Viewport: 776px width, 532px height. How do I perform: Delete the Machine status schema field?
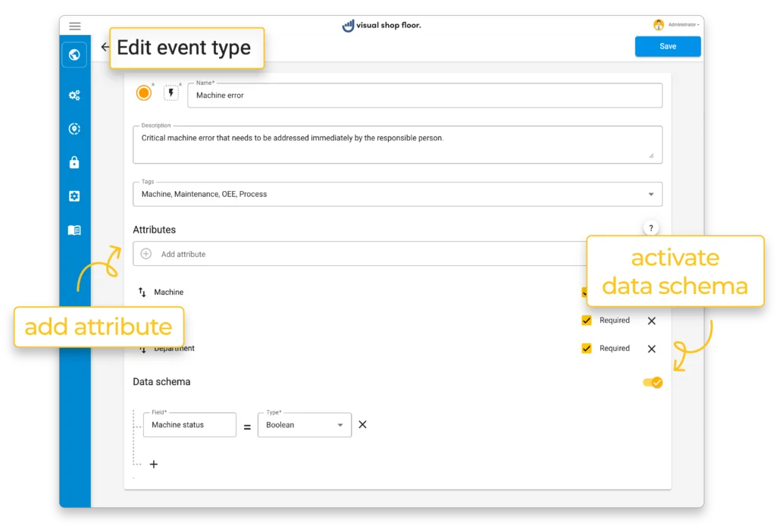pos(362,424)
